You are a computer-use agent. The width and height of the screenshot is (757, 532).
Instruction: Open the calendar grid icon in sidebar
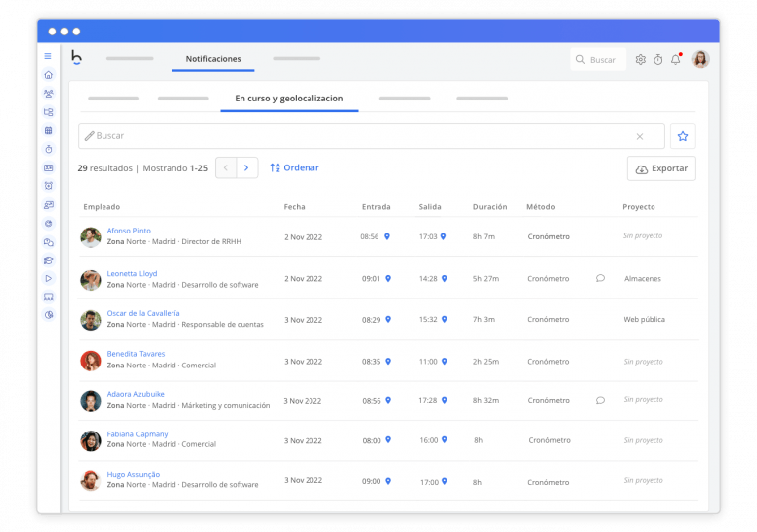(48, 130)
